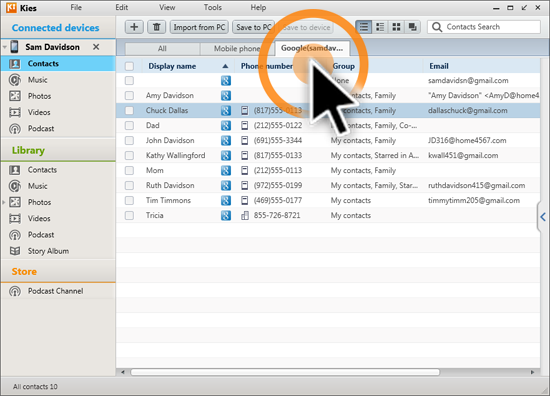Select email ruthdavidson415@gmail.com
550x396 pixels.
[476, 185]
